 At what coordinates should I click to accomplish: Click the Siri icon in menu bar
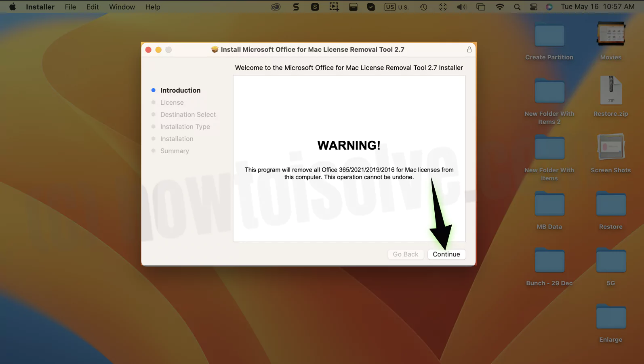click(x=549, y=7)
